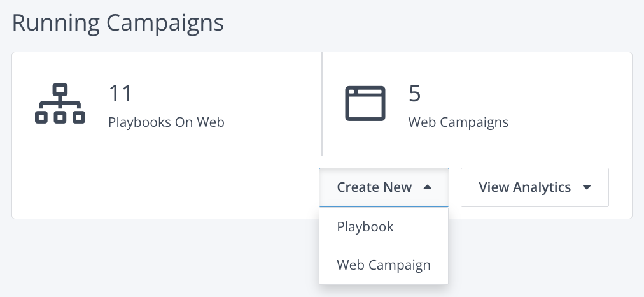Screen dimensions: 644x297
Task: Expand the View Analytics dropdown arrow
Action: pyautogui.click(x=587, y=187)
